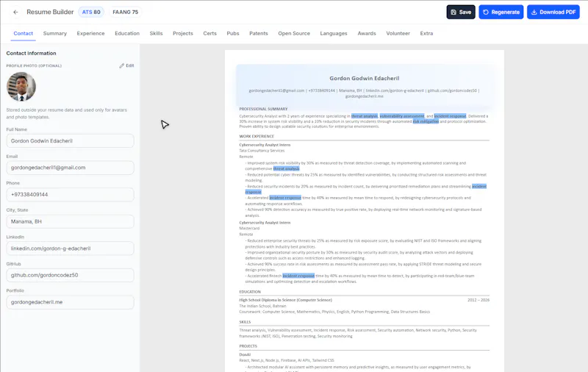
Task: Select the Extra tab
Action: point(426,33)
